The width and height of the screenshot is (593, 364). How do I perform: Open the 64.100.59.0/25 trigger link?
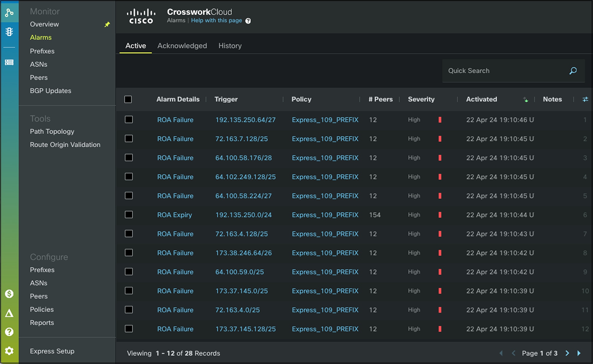click(240, 272)
